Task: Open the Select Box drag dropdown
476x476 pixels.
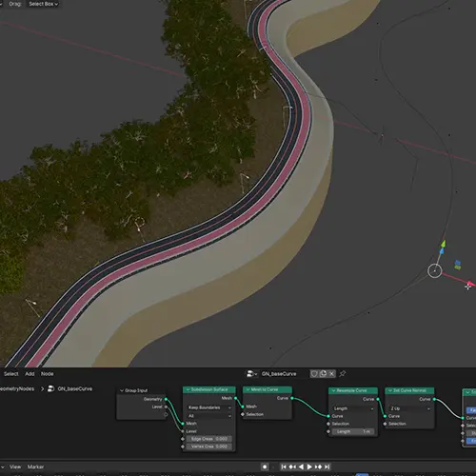Action: point(43,4)
